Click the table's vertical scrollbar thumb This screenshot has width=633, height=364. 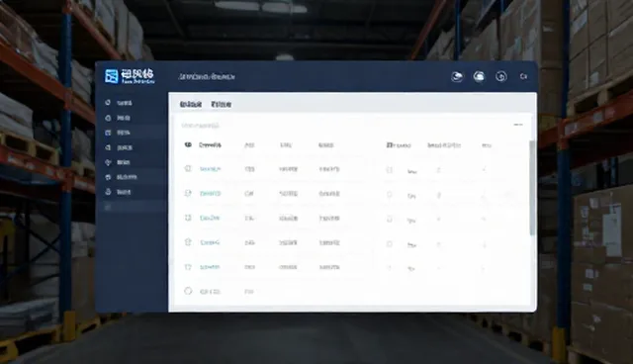tap(532, 188)
